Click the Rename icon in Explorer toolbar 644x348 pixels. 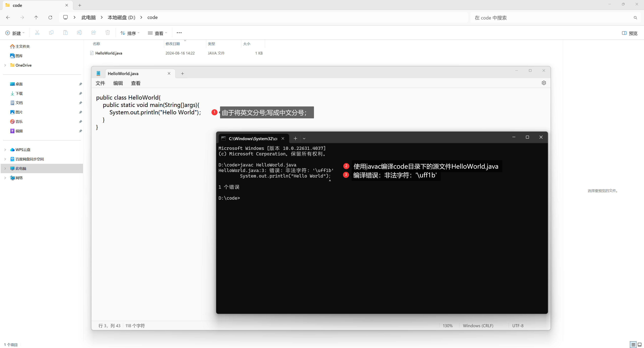[x=79, y=33]
